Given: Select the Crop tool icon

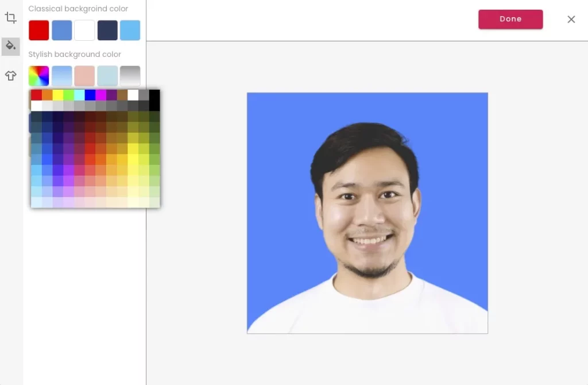Looking at the screenshot, I should point(10,17).
